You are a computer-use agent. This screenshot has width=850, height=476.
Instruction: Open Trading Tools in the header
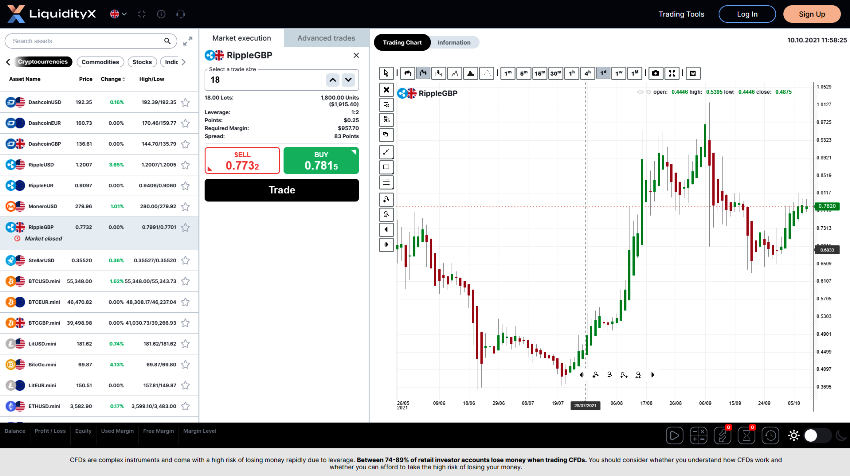pyautogui.click(x=681, y=14)
